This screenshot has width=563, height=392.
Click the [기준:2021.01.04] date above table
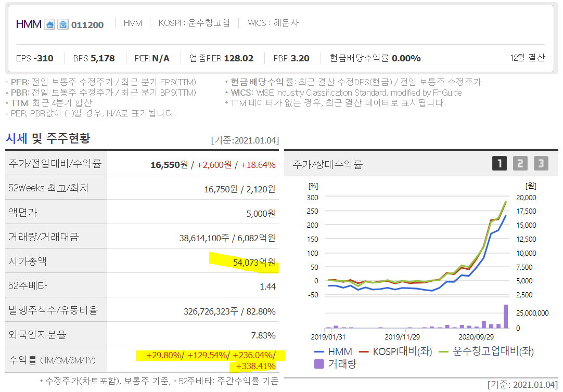pyautogui.click(x=245, y=140)
